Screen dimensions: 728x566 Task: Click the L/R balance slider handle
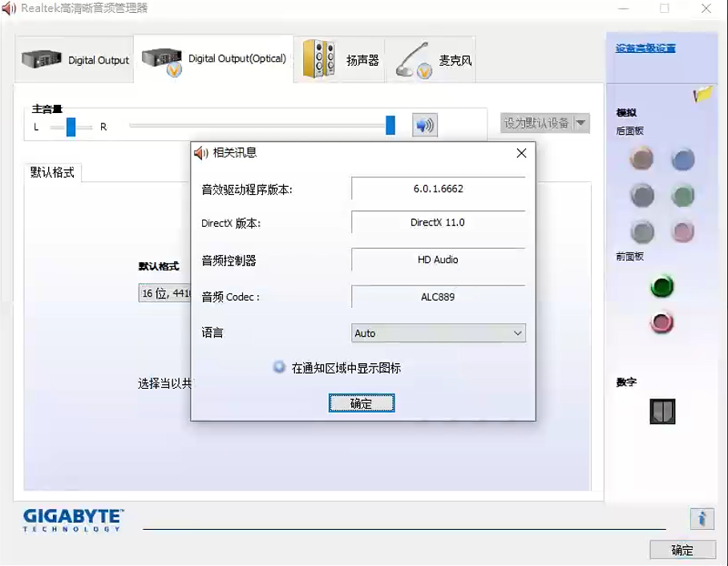point(71,127)
